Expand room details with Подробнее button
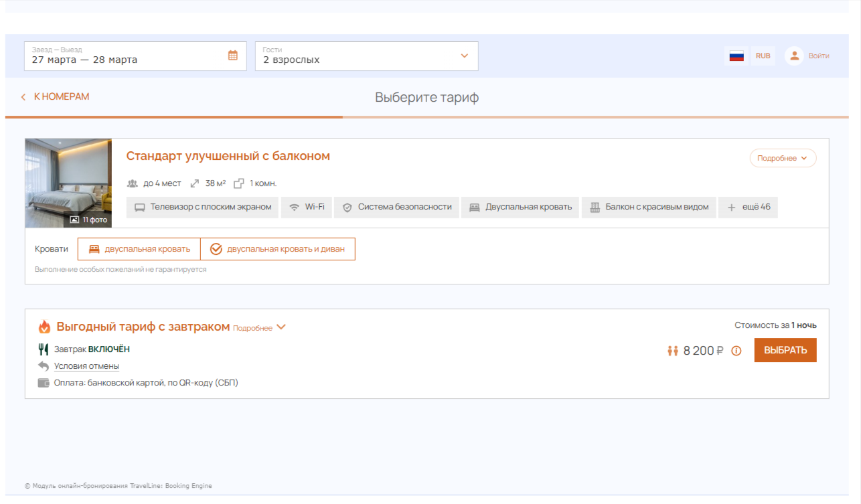This screenshot has width=861, height=504. (783, 159)
